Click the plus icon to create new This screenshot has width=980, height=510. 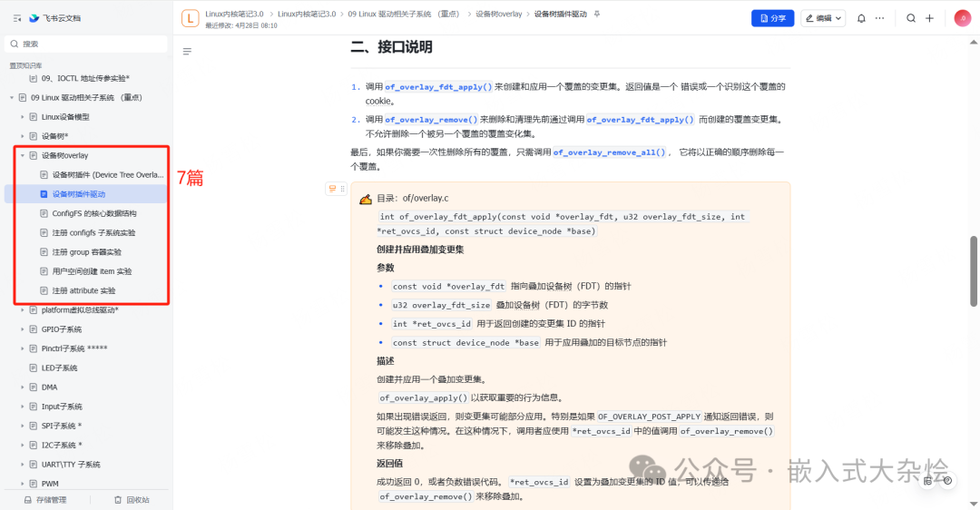pyautogui.click(x=929, y=18)
